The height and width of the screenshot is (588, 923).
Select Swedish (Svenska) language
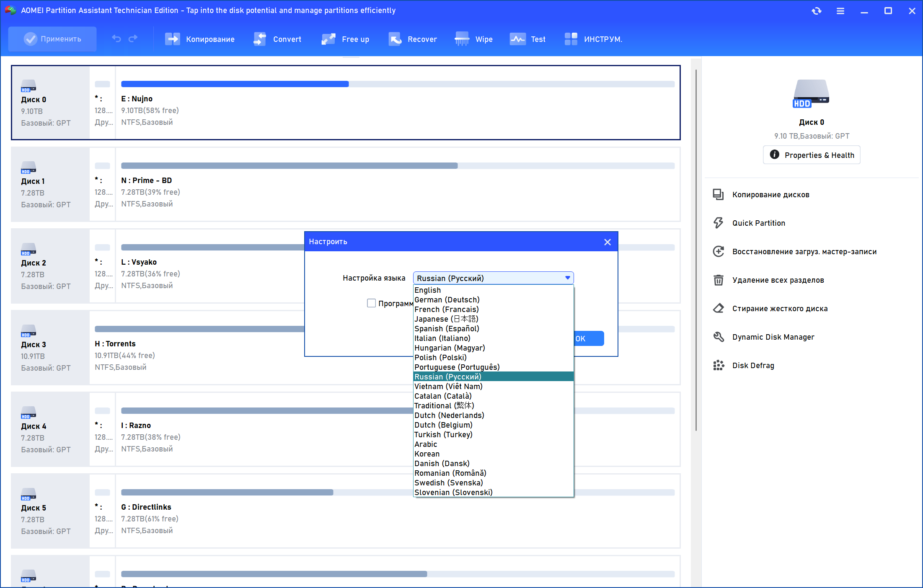point(494,482)
